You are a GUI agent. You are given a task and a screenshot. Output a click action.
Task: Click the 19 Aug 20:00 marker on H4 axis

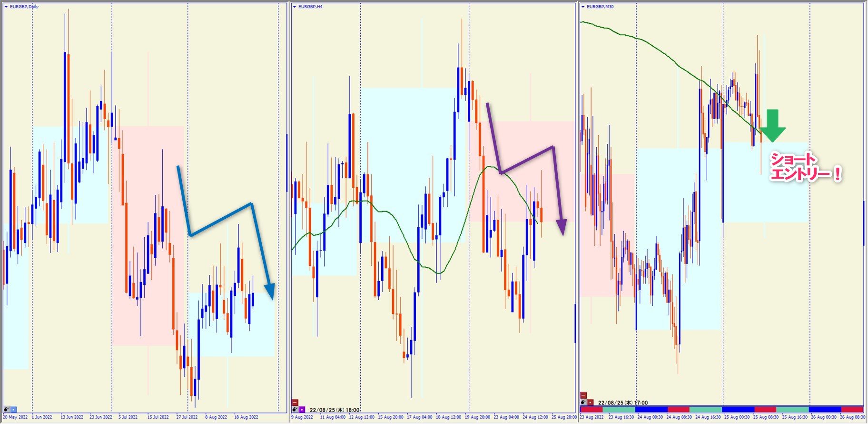[x=478, y=417]
